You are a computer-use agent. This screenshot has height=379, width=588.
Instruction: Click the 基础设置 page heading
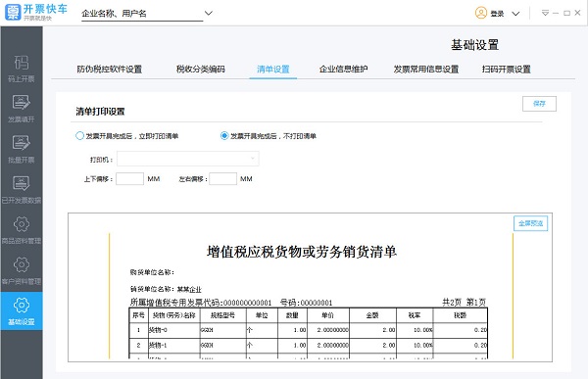coord(474,45)
